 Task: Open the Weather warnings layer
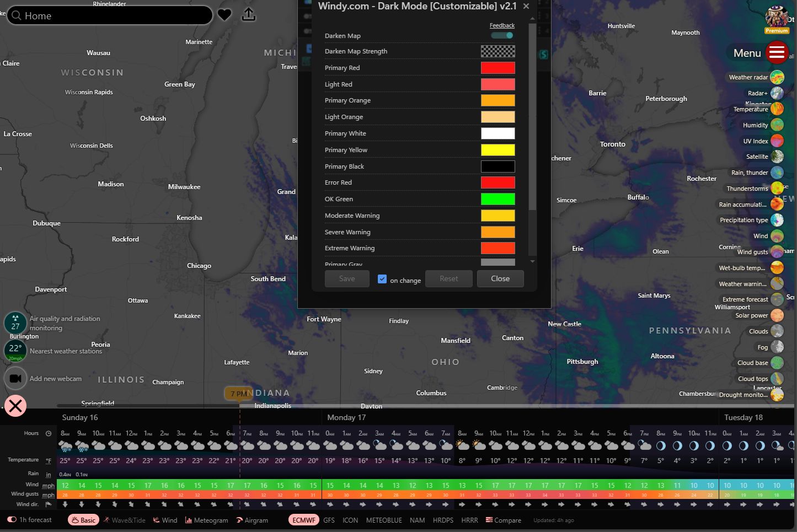(777, 284)
